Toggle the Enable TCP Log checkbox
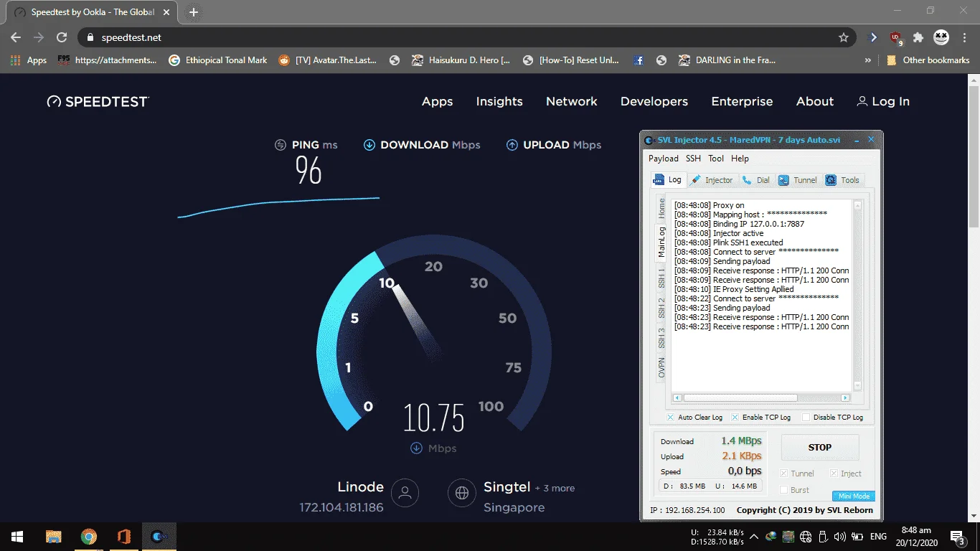Viewport: 980px width, 551px height. click(735, 417)
